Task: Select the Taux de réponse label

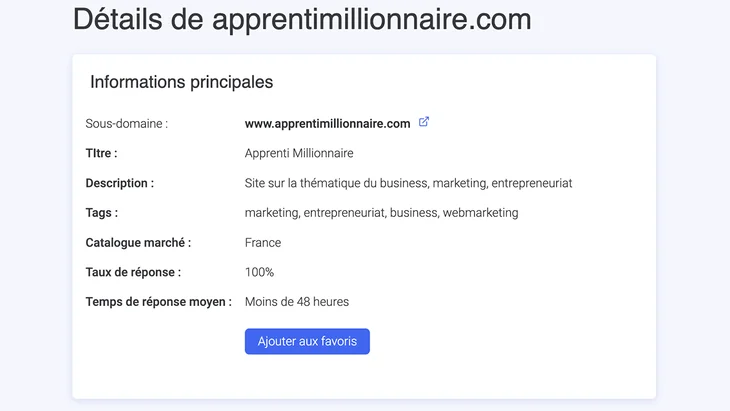Action: tap(133, 272)
